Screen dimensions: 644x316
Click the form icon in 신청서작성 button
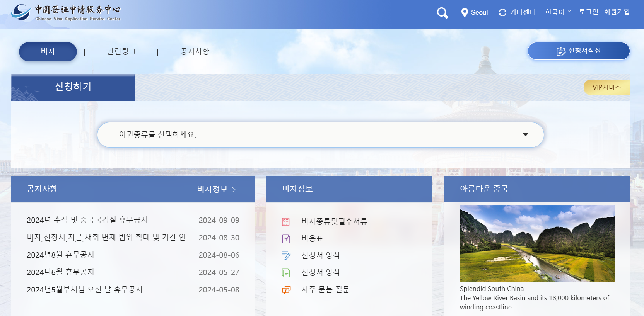pyautogui.click(x=561, y=51)
